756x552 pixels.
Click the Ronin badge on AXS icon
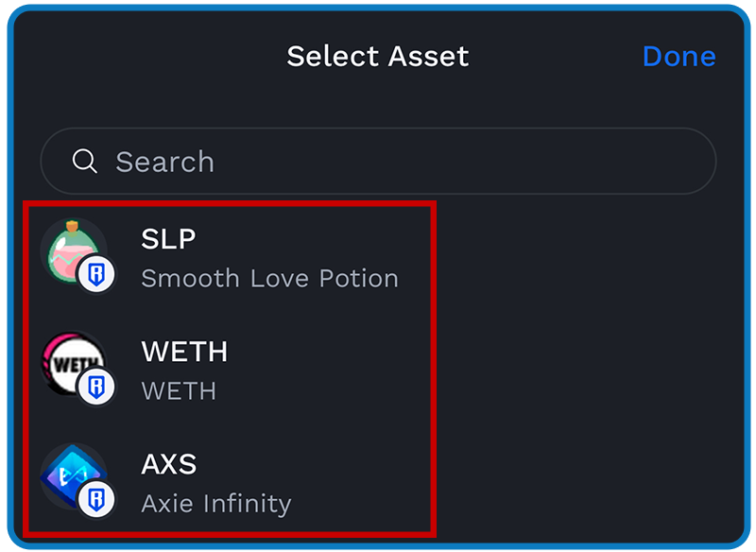pos(96,499)
